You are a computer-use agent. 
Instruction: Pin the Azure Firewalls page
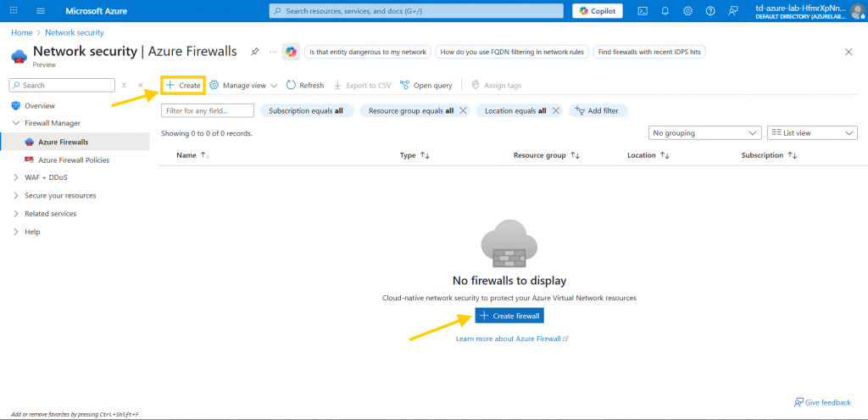coord(255,52)
